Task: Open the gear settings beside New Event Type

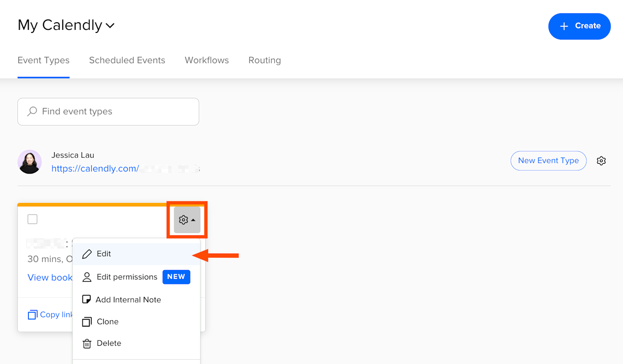Action: pos(601,161)
